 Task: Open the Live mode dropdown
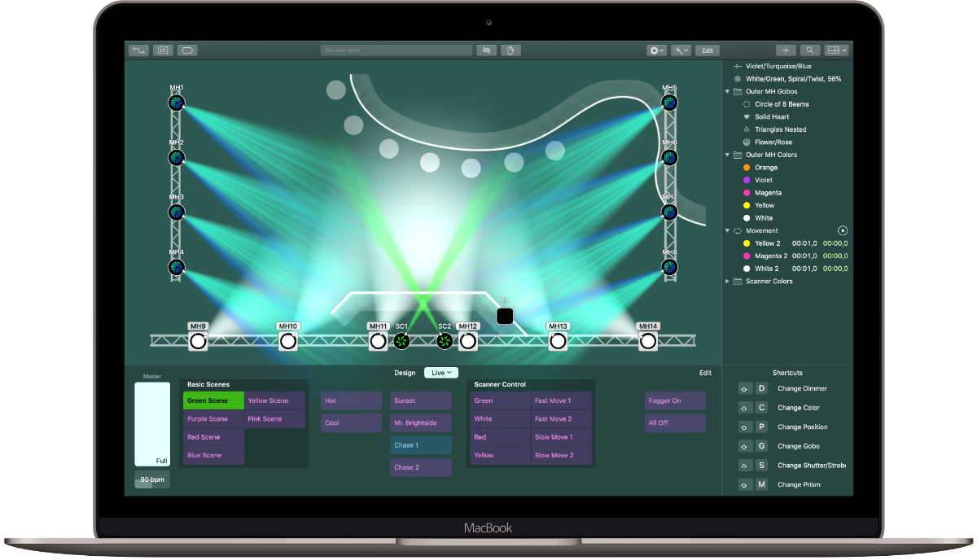pyautogui.click(x=440, y=373)
